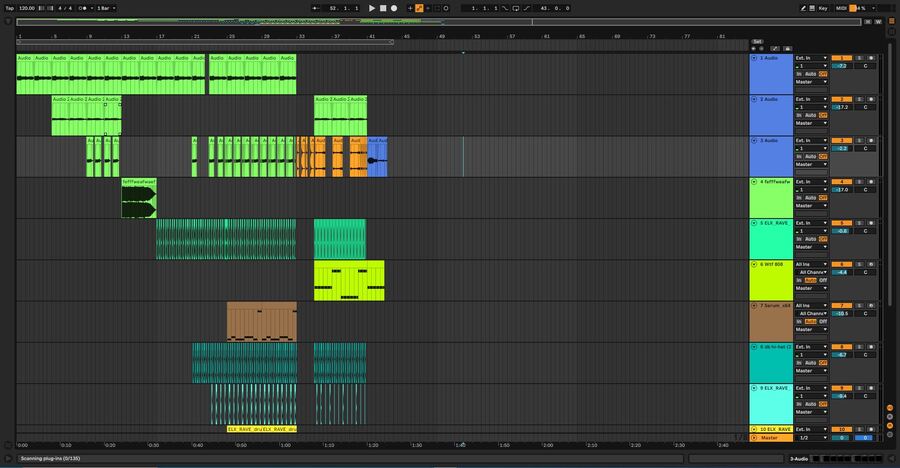
Task: Enable MIDI map mode
Action: tap(841, 8)
